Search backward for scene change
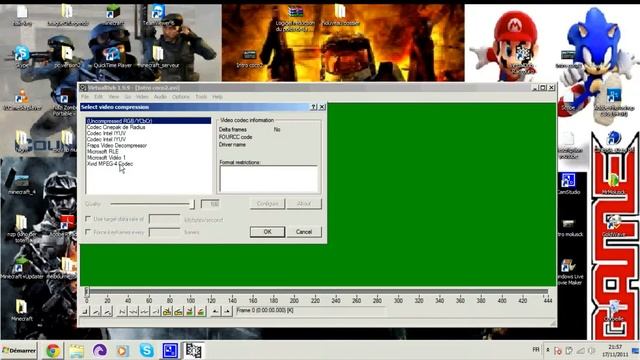Viewport: 640px width, 360px height. coord(189,312)
